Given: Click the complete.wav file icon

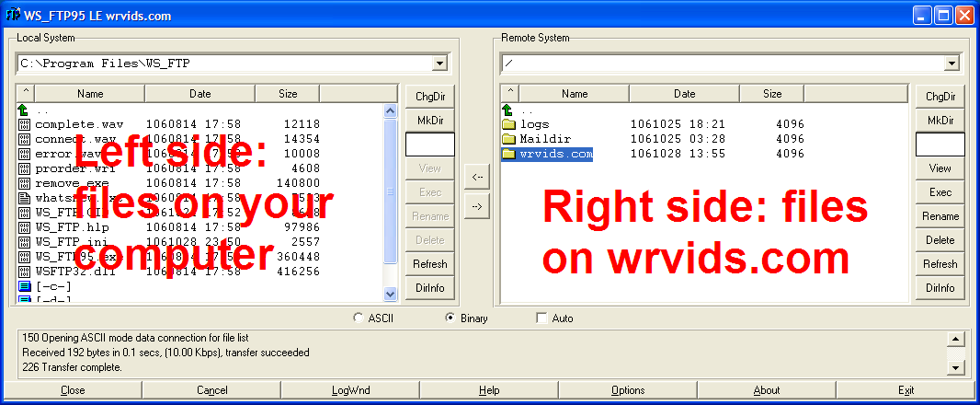Looking at the screenshot, I should pos(25,124).
